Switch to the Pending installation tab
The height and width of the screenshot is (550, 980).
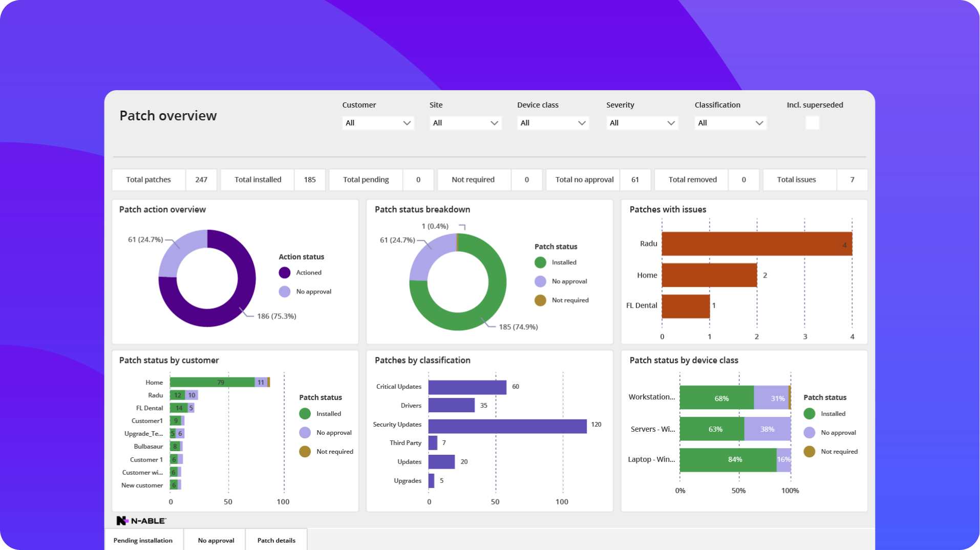click(x=143, y=540)
